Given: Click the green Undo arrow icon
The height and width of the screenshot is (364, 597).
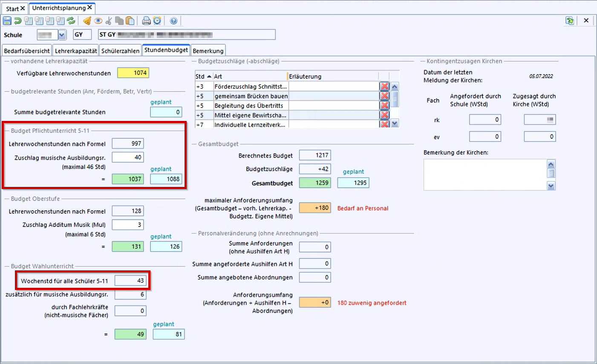Looking at the screenshot, I should tap(17, 21).
